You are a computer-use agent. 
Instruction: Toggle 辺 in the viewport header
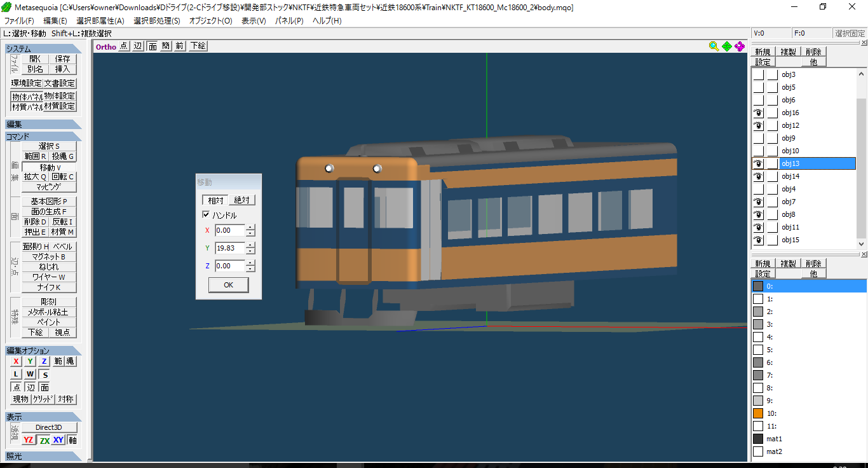click(138, 46)
